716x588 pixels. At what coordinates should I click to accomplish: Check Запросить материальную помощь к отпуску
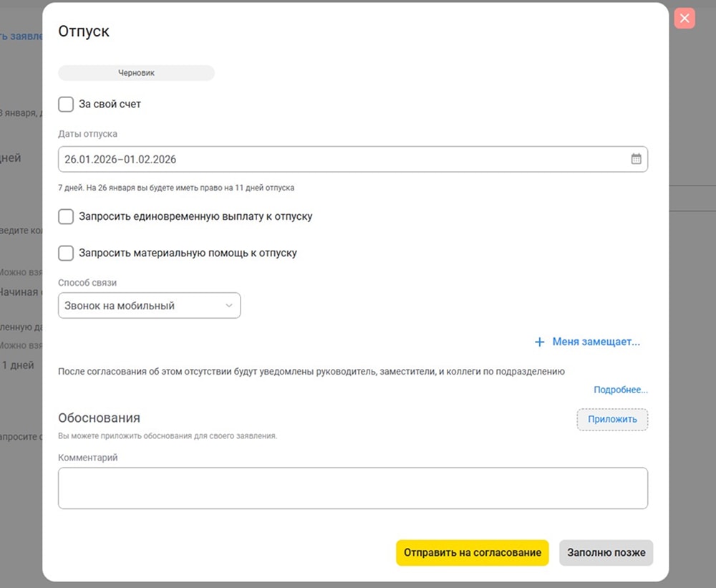click(66, 253)
